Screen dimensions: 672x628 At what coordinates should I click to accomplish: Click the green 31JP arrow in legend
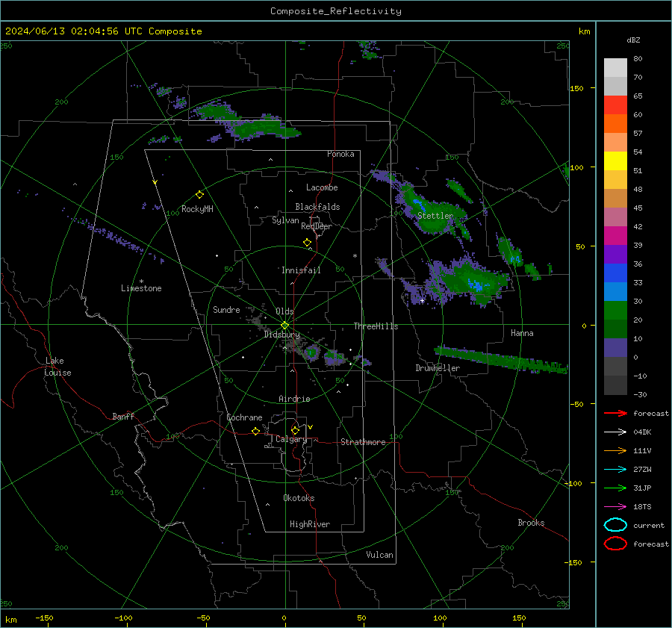pos(615,488)
